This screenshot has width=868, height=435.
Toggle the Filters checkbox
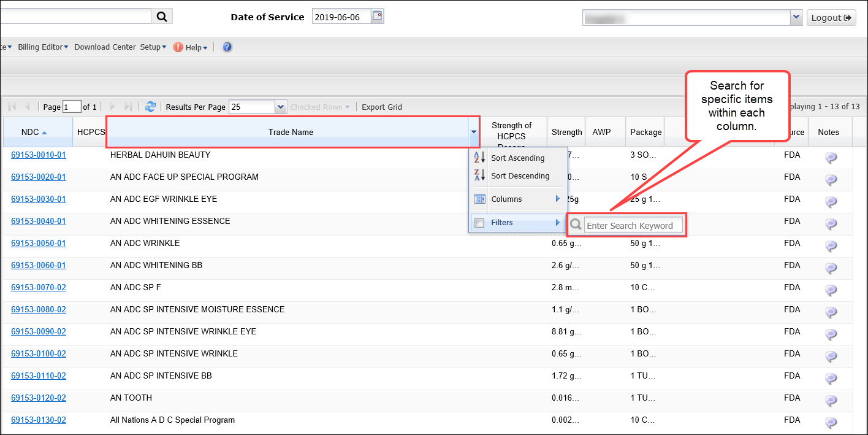pos(479,223)
